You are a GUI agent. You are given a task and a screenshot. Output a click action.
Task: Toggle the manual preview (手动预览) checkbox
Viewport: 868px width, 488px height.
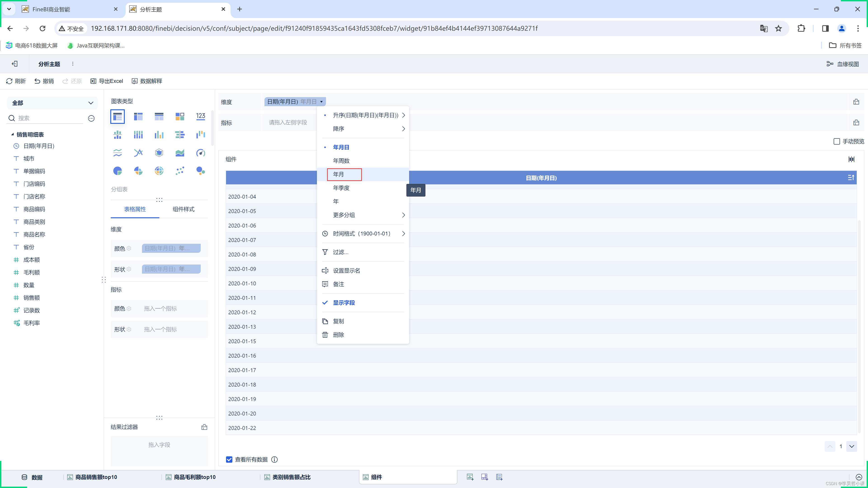point(837,141)
